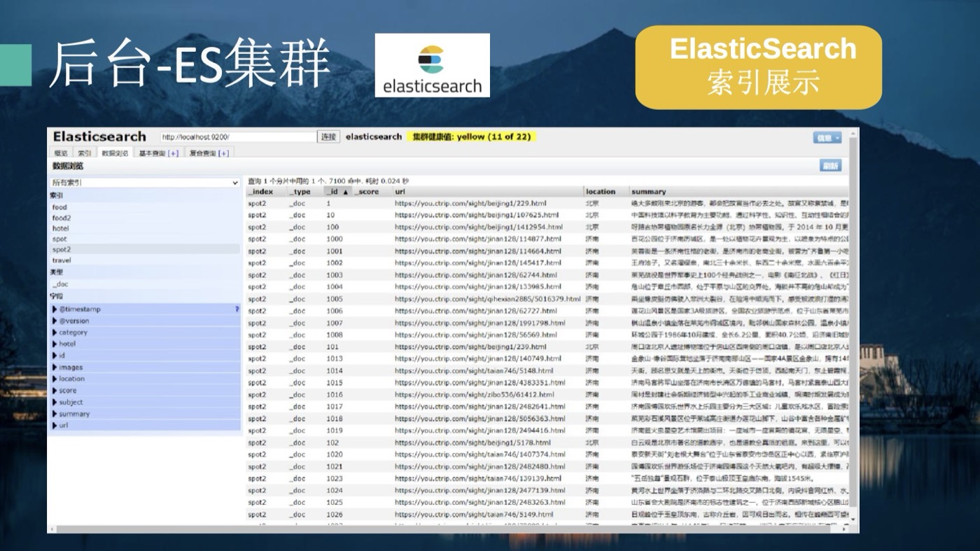Select the travel index in sidebar

(62, 260)
